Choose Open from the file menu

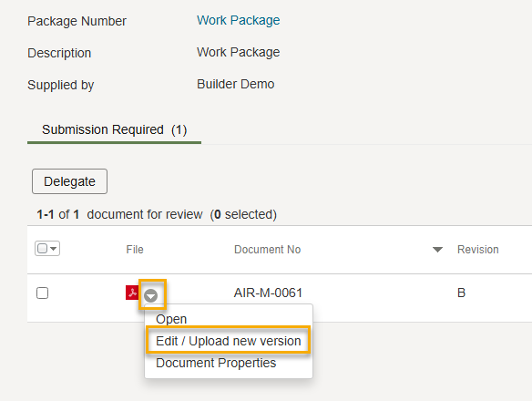click(171, 319)
